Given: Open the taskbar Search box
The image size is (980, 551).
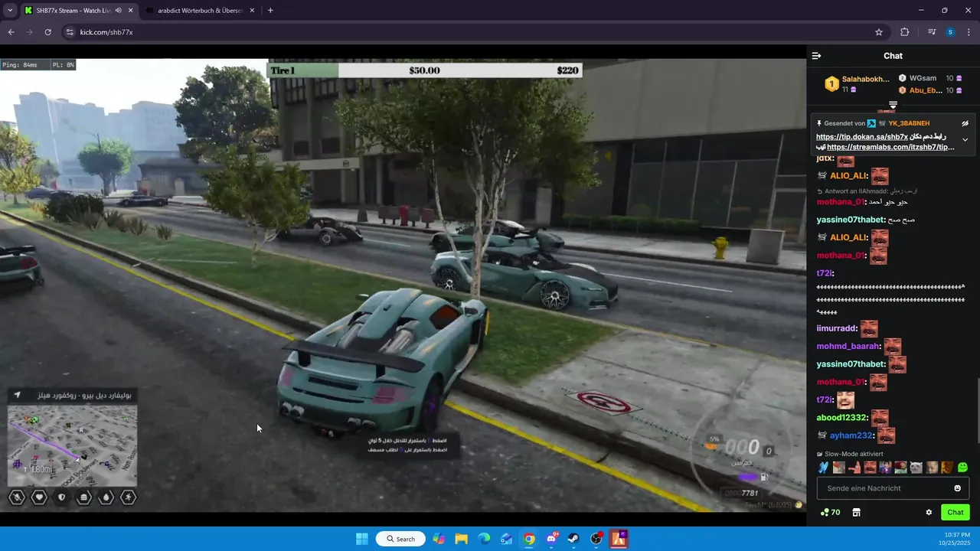Looking at the screenshot, I should (400, 539).
